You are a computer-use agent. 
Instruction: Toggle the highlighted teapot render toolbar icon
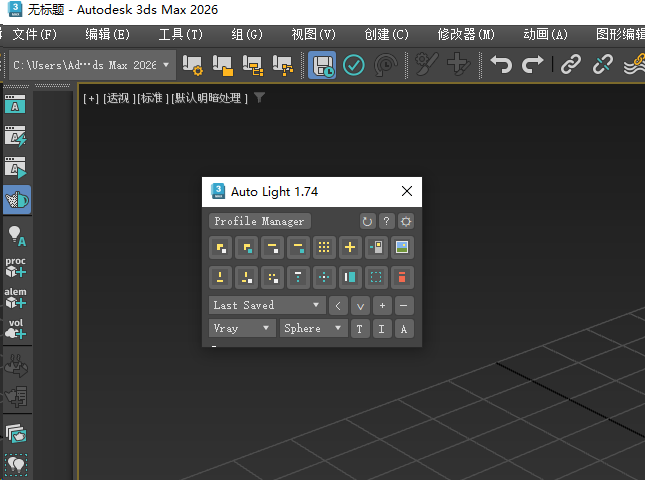tap(17, 199)
